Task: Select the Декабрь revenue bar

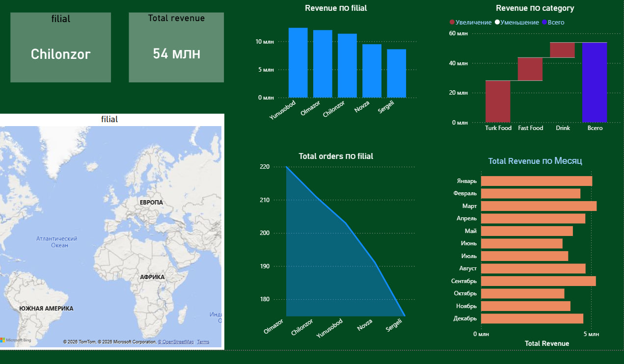Action: pos(532,319)
